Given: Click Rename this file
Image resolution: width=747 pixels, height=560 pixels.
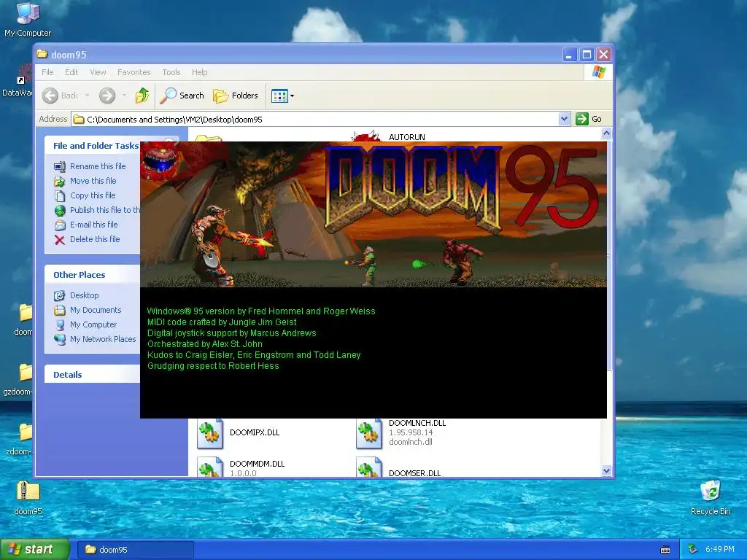Looking at the screenshot, I should 98,166.
